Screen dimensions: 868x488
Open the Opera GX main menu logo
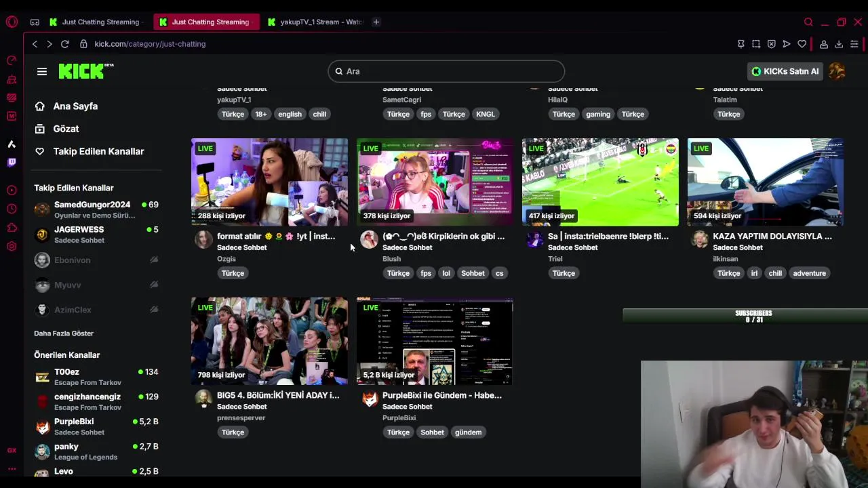[x=12, y=22]
